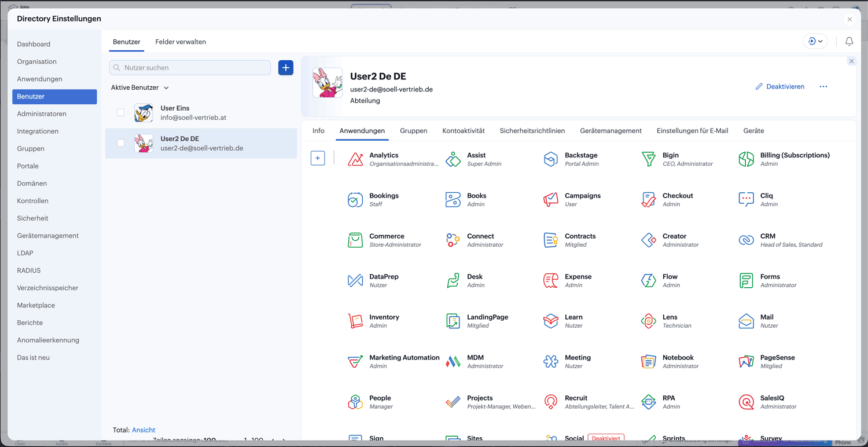Open the Meeting app icon
Viewport: 868px width, 447px height.
551,361
